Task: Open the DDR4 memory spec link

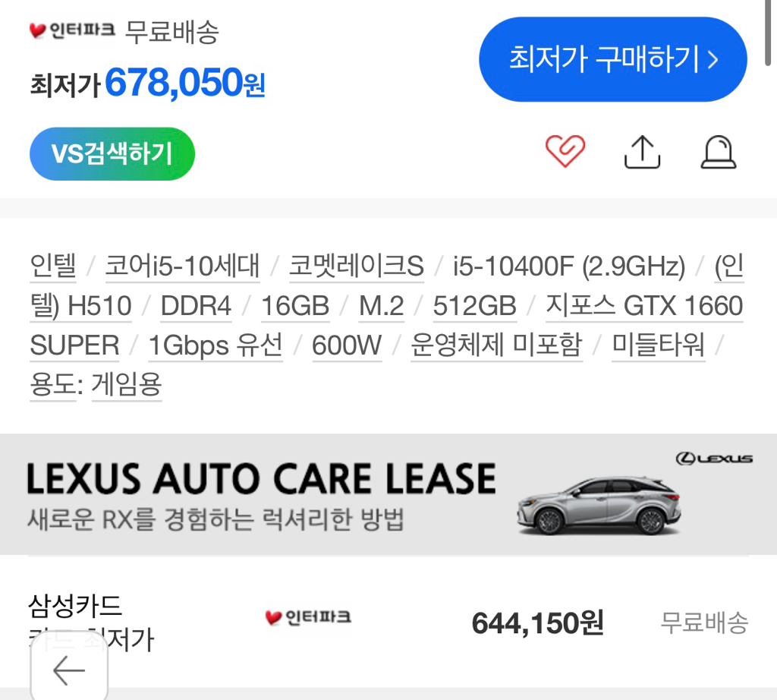Action: pos(197,306)
